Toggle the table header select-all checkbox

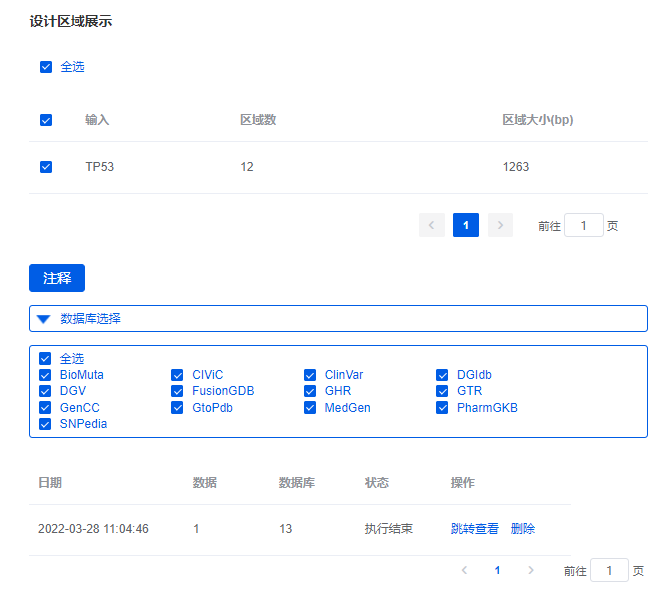[x=46, y=120]
